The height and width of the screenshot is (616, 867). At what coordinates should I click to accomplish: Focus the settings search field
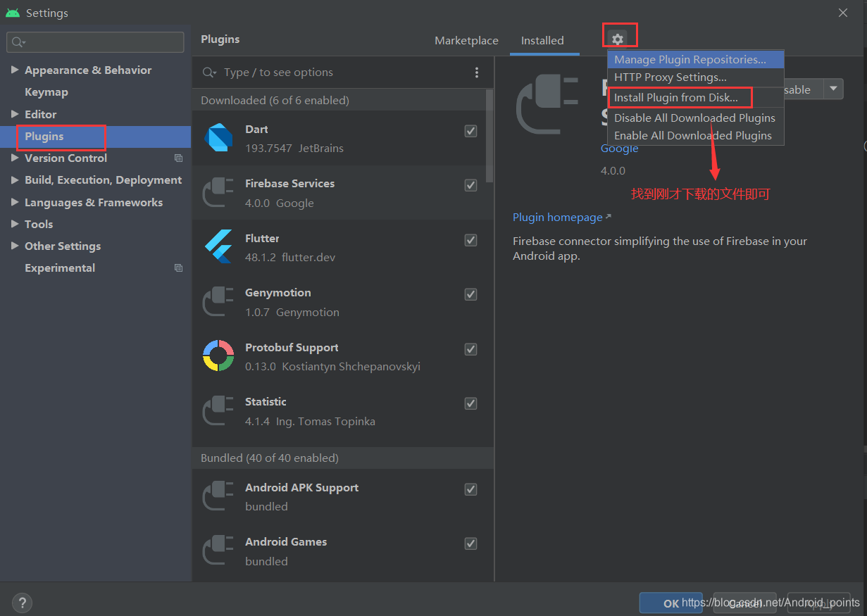coord(95,42)
